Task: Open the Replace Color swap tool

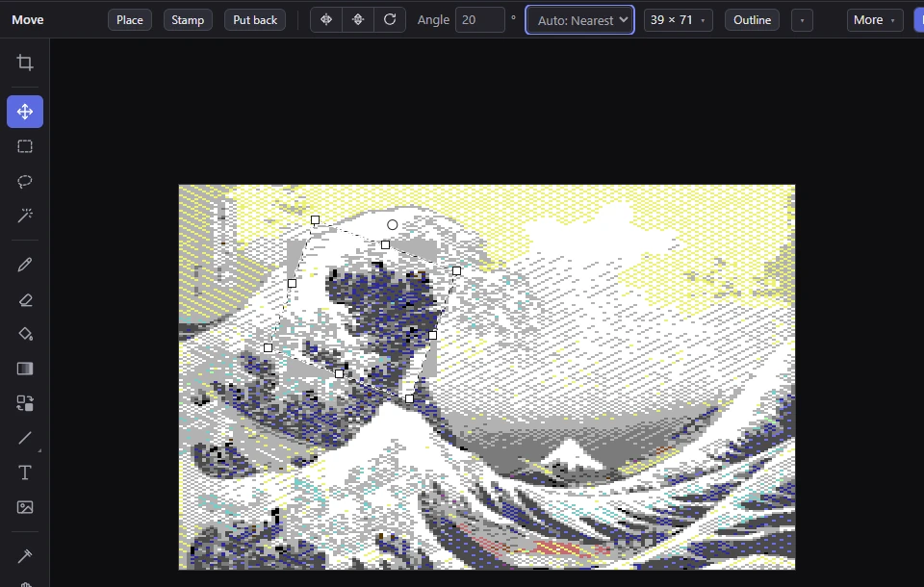Action: click(x=25, y=403)
